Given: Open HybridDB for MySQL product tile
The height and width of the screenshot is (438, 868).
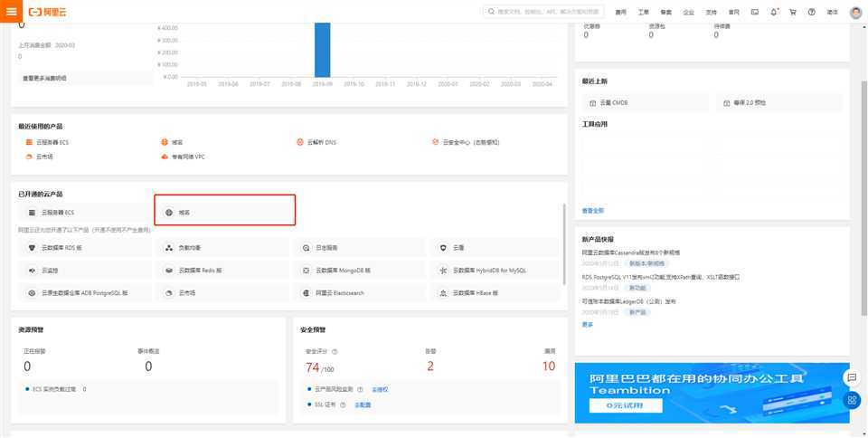Looking at the screenshot, I should 496,271.
